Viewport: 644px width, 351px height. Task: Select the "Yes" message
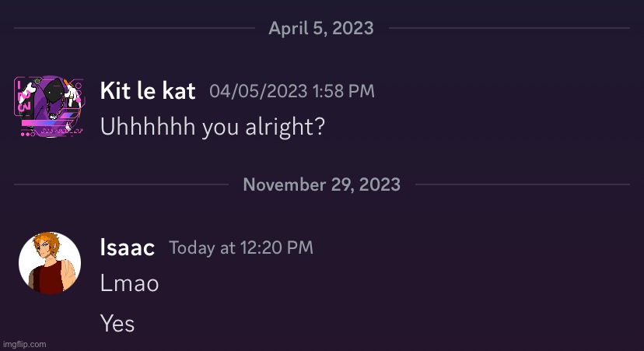tap(117, 323)
